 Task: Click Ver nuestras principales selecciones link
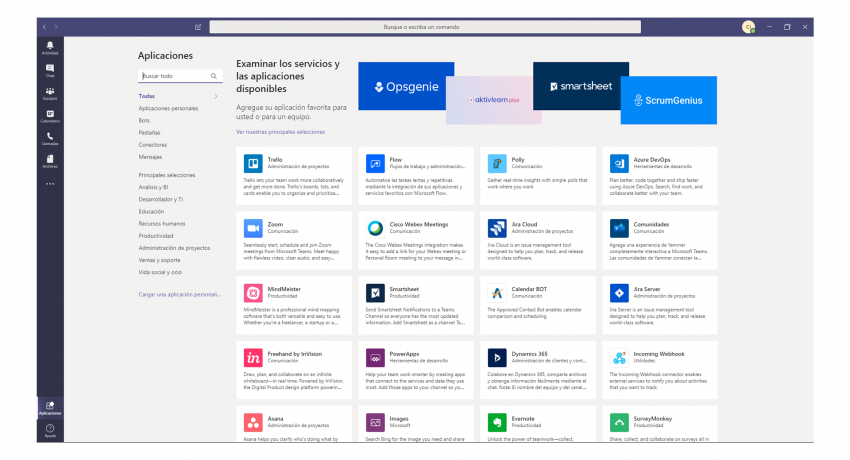pyautogui.click(x=281, y=132)
